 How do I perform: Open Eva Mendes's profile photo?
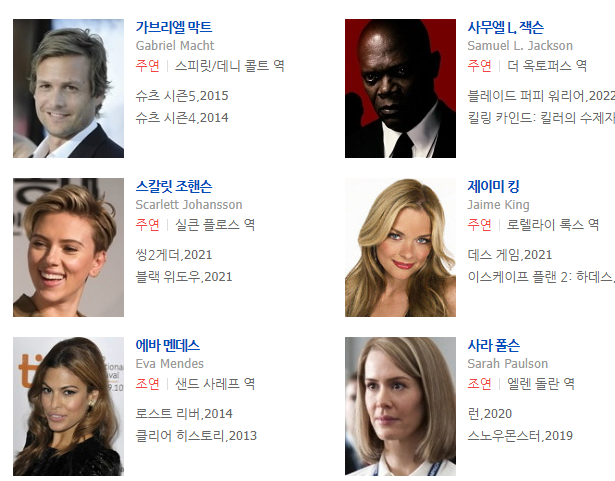pyautogui.click(x=68, y=406)
